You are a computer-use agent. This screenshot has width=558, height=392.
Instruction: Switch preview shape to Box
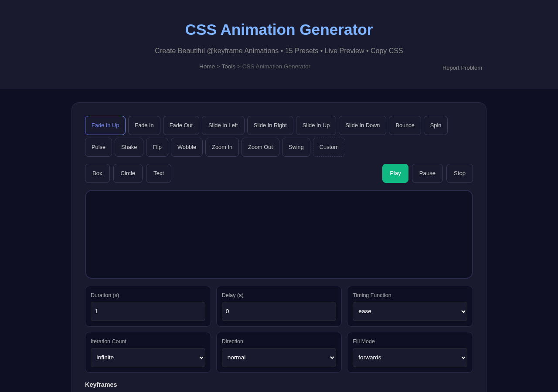click(x=97, y=173)
